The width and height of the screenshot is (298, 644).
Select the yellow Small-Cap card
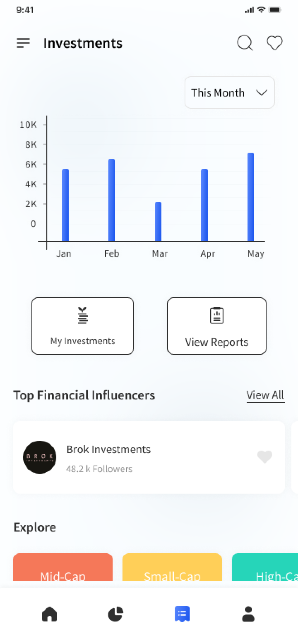click(x=172, y=567)
